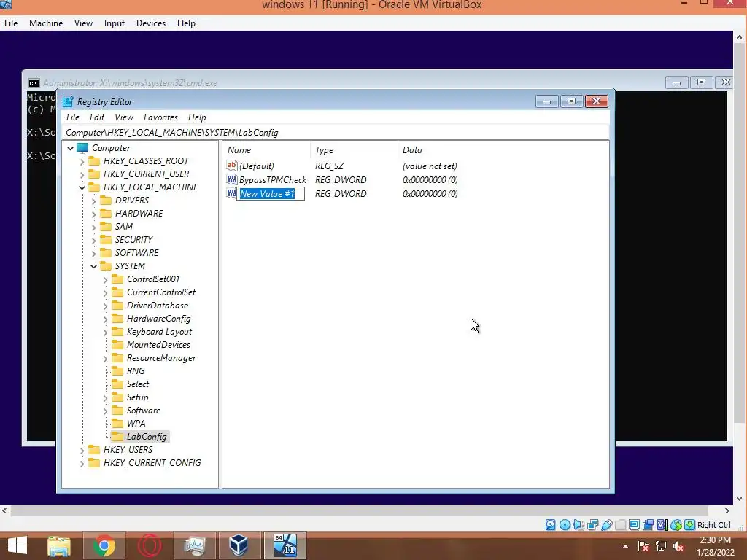
Task: Click the VirtualBox hard disk activity indicator
Action: 550,525
